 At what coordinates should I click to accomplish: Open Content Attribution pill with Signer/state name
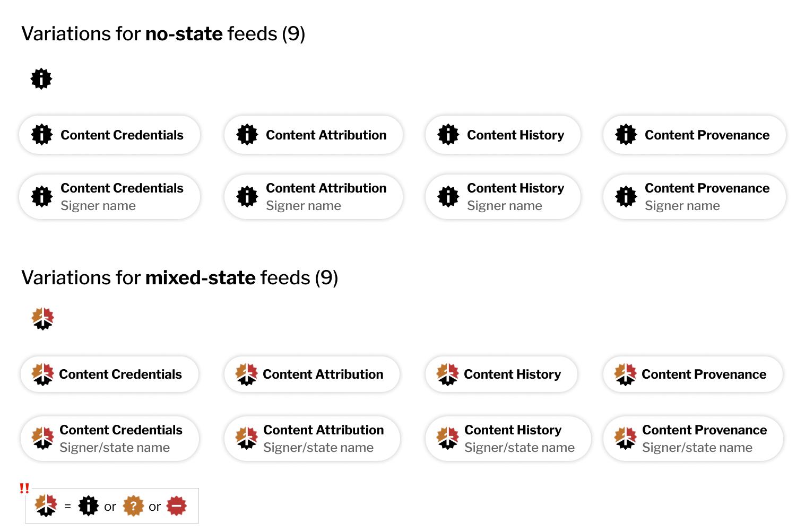[x=313, y=439]
